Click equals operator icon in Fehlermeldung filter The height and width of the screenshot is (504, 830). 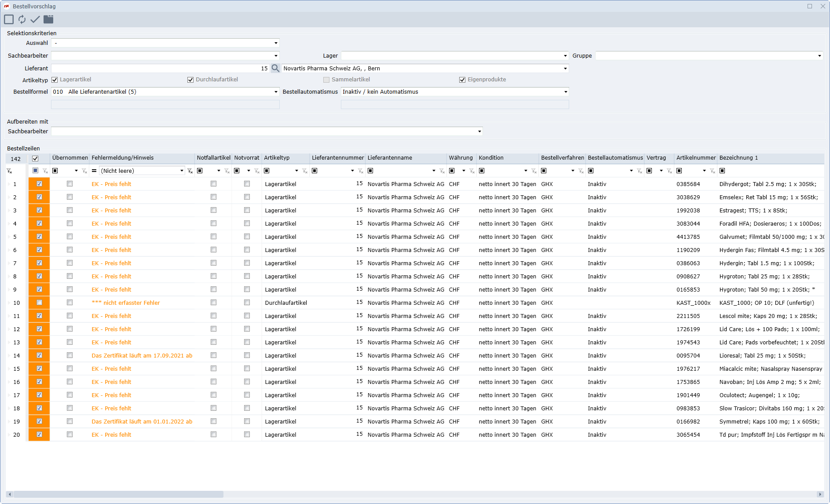pos(94,171)
